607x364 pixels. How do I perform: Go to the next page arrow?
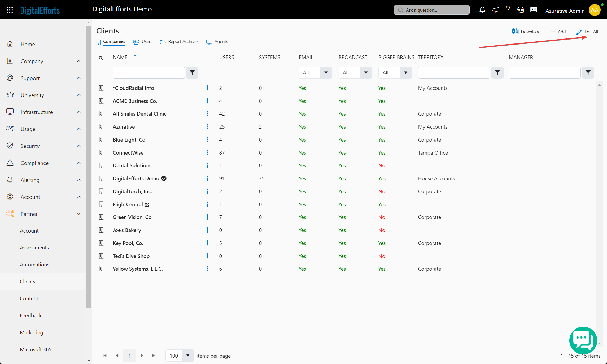click(142, 356)
